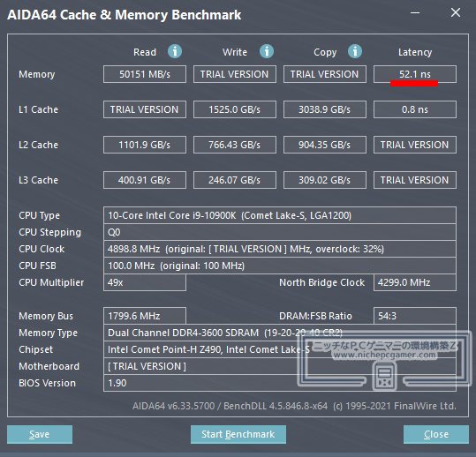This screenshot has height=457, width=476.
Task: Click the L1 Cache copy value 3038.9 GB/s
Action: pyautogui.click(x=325, y=109)
